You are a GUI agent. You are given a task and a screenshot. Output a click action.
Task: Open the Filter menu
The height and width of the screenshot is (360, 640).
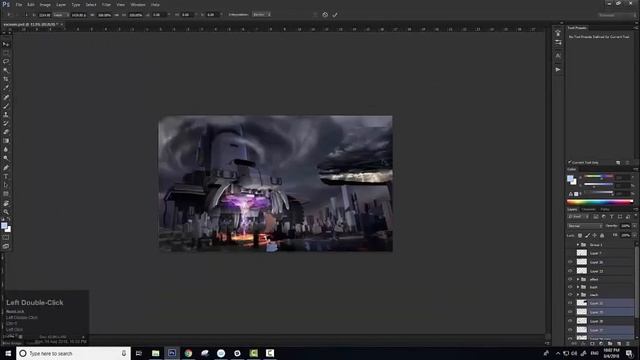(106, 4)
